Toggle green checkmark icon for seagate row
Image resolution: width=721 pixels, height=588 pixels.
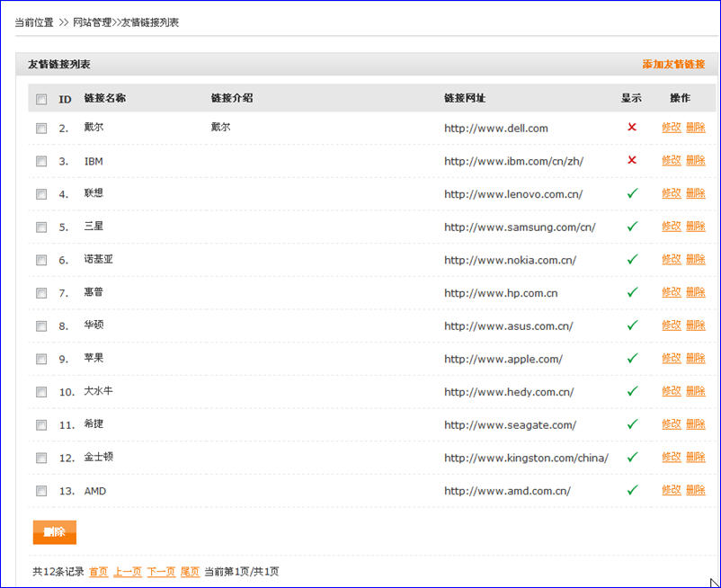pos(633,423)
